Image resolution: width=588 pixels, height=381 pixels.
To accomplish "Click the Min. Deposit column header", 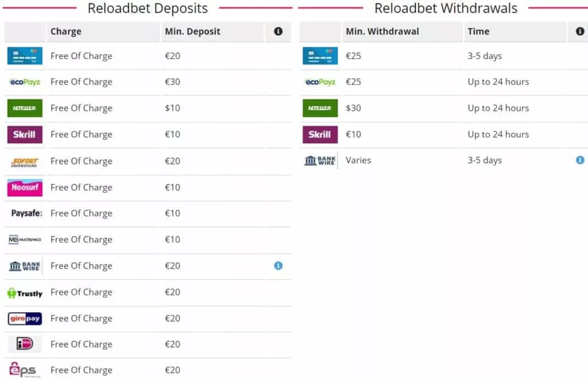I will (x=192, y=32).
